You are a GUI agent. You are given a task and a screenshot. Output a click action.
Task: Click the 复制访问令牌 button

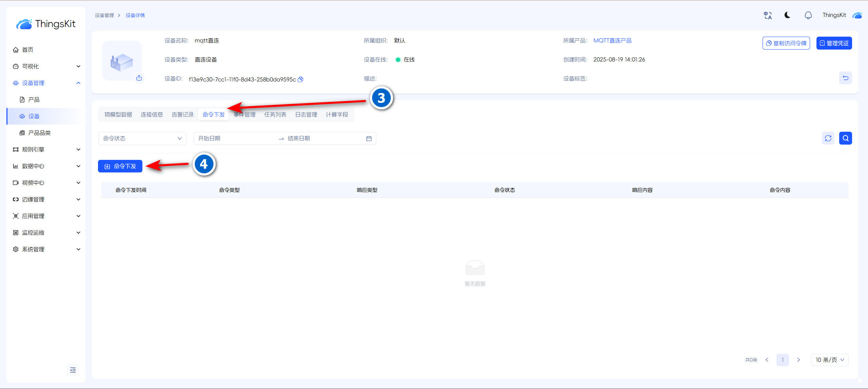point(786,43)
